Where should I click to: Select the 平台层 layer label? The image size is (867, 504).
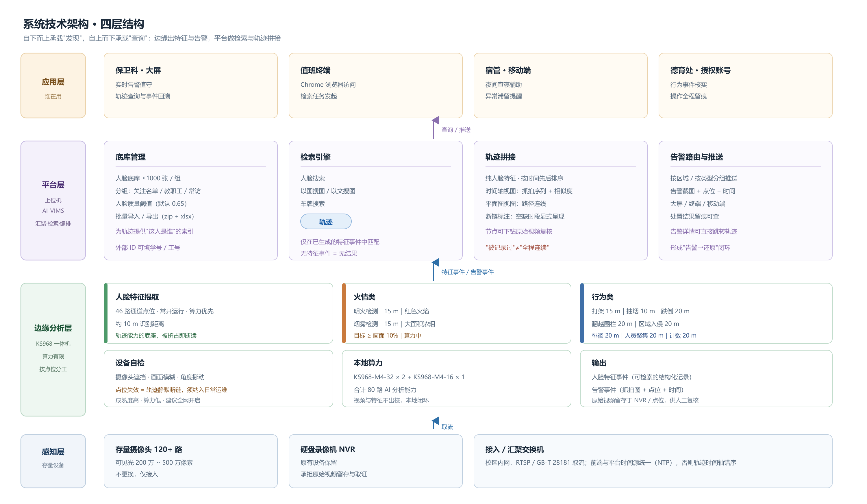pyautogui.click(x=53, y=185)
